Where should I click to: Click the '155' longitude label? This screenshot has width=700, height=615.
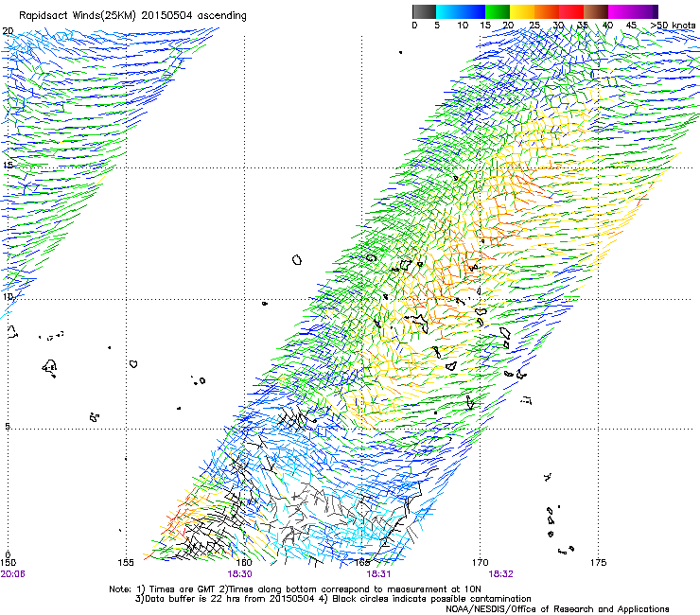pos(126,563)
